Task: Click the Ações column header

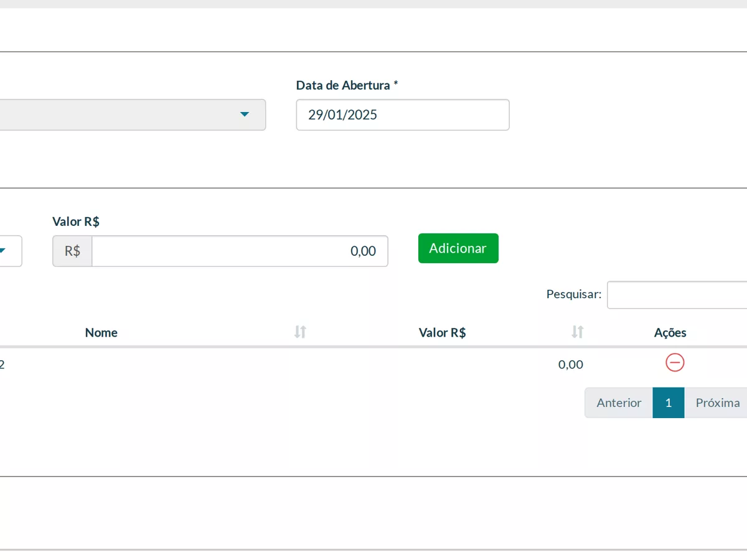Action: pyautogui.click(x=670, y=332)
